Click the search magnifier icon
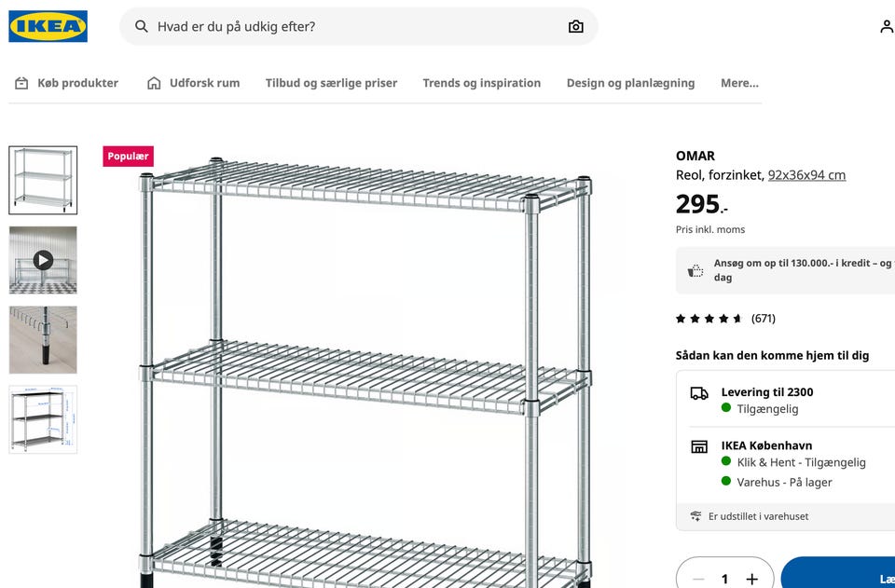 pos(142,26)
